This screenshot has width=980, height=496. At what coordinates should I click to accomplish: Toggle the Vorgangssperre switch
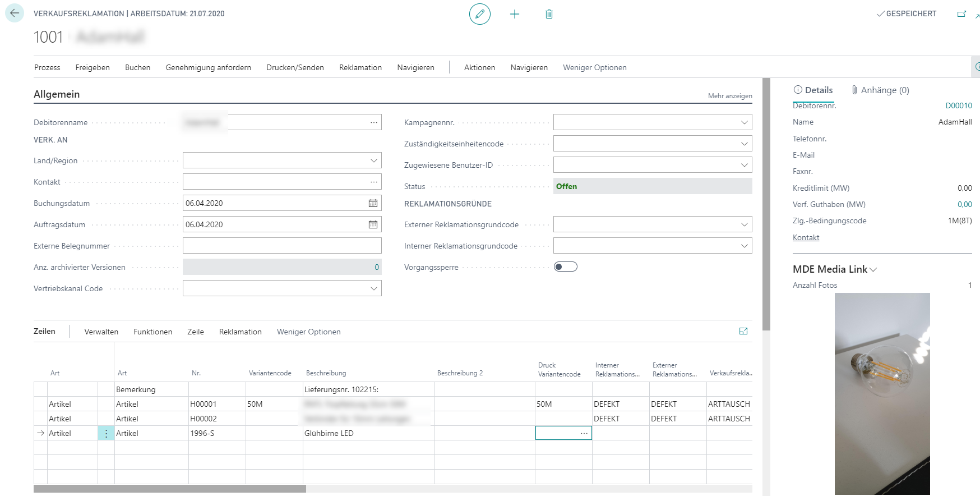(565, 267)
